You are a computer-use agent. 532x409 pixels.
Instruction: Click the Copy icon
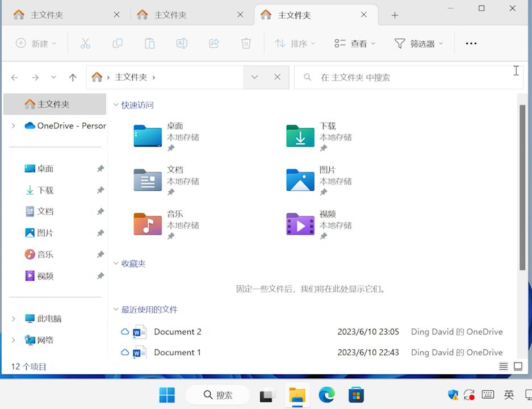(118, 43)
